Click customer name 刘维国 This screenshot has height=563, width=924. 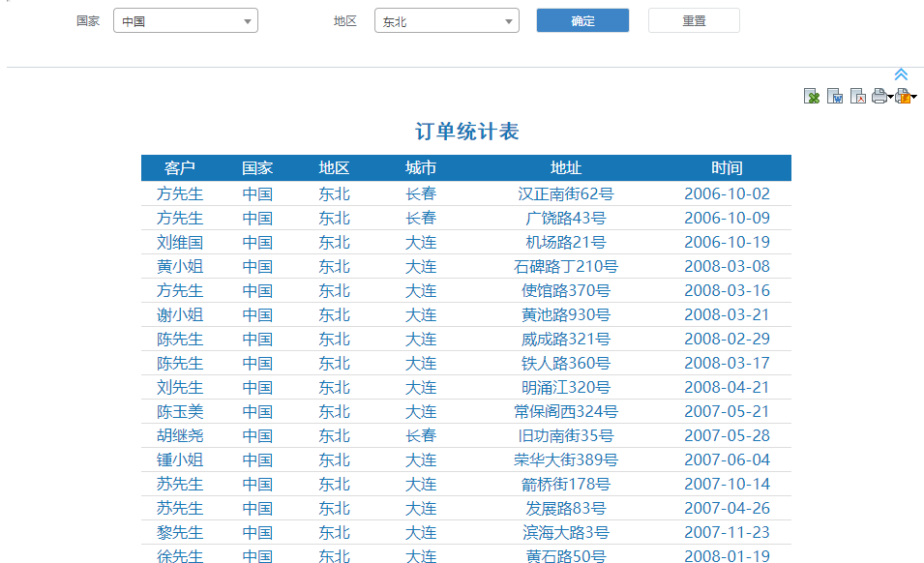[180, 243]
